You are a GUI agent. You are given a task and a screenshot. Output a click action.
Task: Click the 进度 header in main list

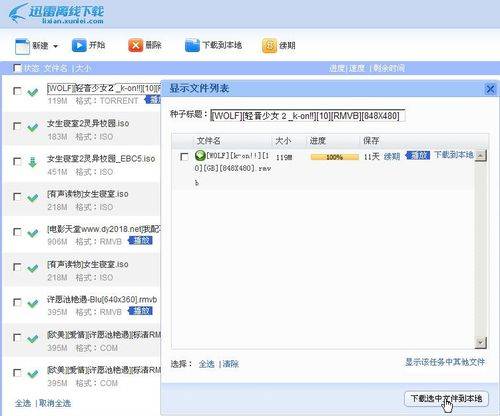(337, 68)
